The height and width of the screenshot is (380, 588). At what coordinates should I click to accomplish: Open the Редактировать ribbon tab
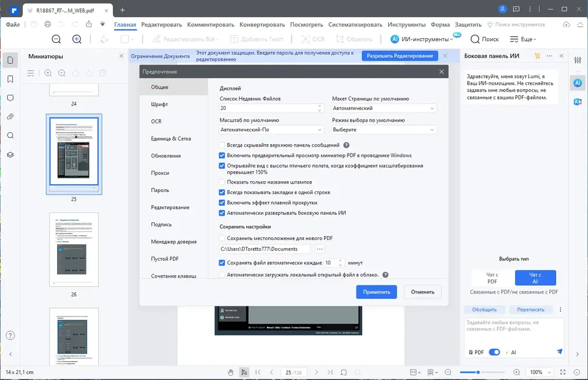tap(161, 24)
